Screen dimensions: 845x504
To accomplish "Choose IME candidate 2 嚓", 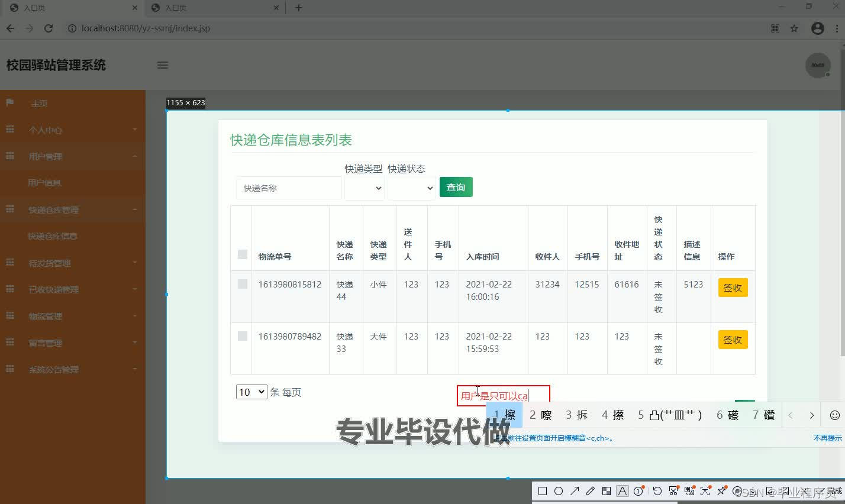I will 541,415.
